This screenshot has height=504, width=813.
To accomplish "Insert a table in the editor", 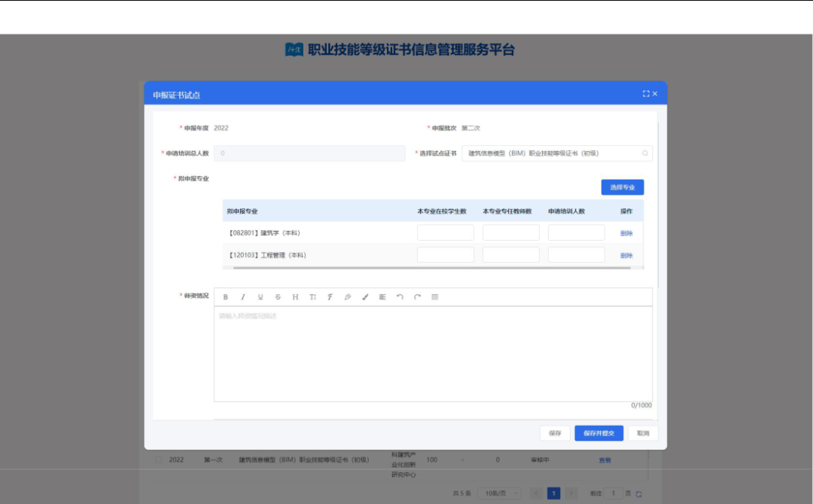I will (x=435, y=297).
